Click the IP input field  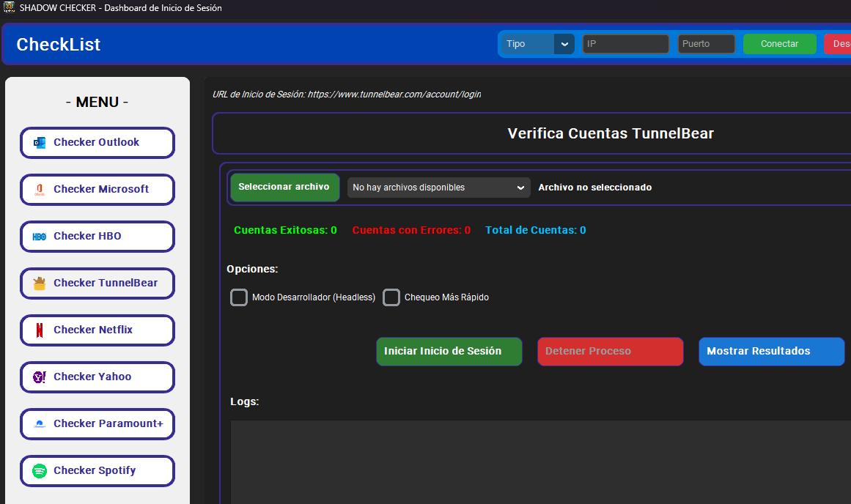tap(625, 44)
